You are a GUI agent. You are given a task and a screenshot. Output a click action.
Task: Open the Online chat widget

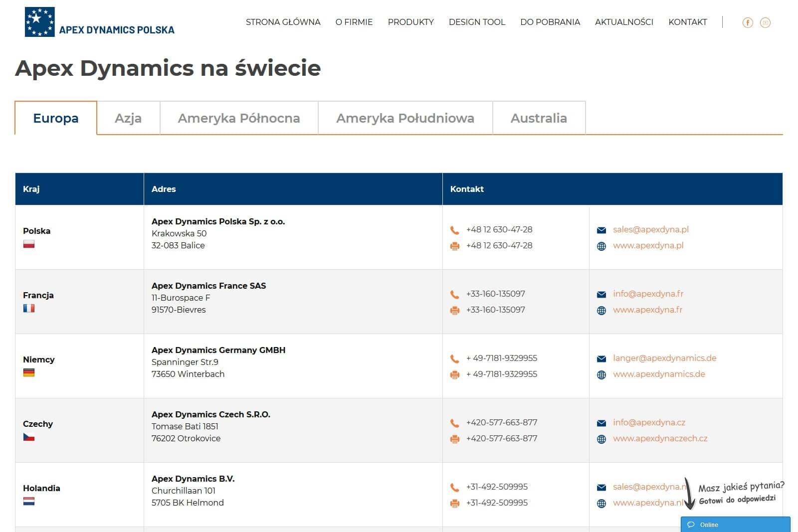coord(735,525)
